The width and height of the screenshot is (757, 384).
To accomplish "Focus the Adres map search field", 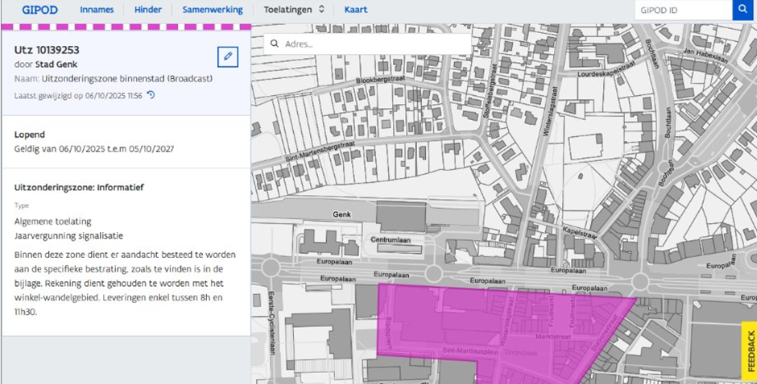I will pos(367,44).
